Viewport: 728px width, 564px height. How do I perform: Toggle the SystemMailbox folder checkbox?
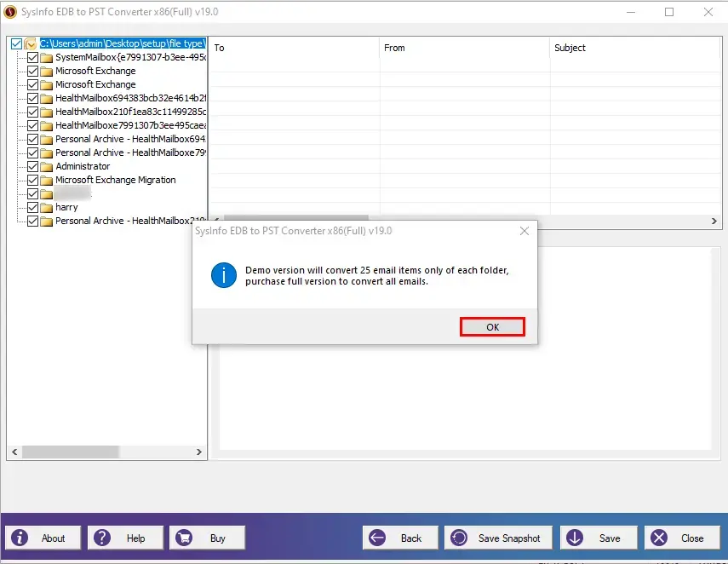32,58
